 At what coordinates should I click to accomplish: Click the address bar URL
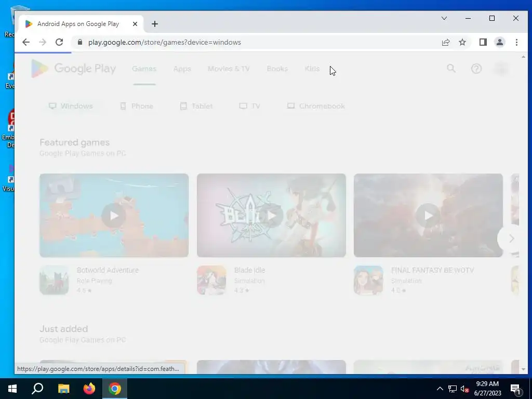coord(165,42)
